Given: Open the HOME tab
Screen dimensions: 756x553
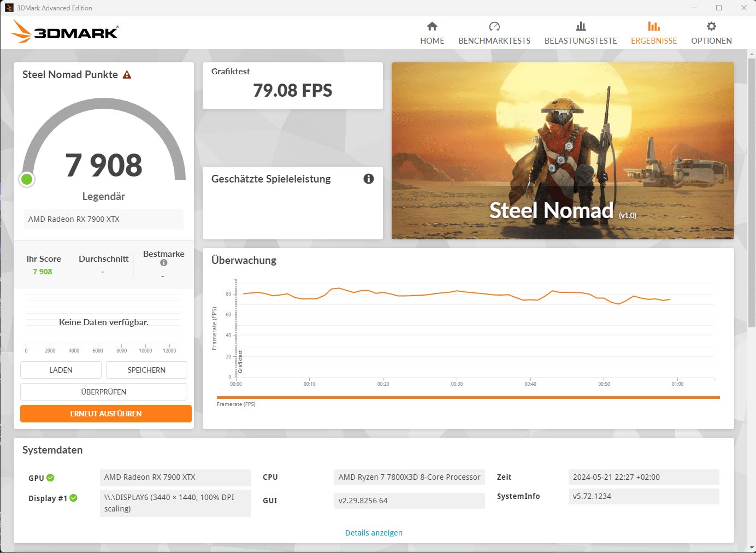Looking at the screenshot, I should click(x=432, y=33).
